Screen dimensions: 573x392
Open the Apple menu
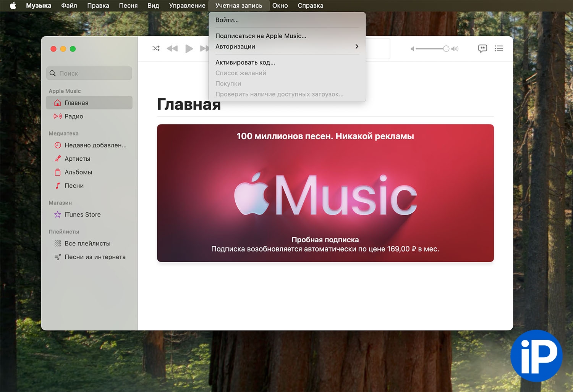click(13, 5)
